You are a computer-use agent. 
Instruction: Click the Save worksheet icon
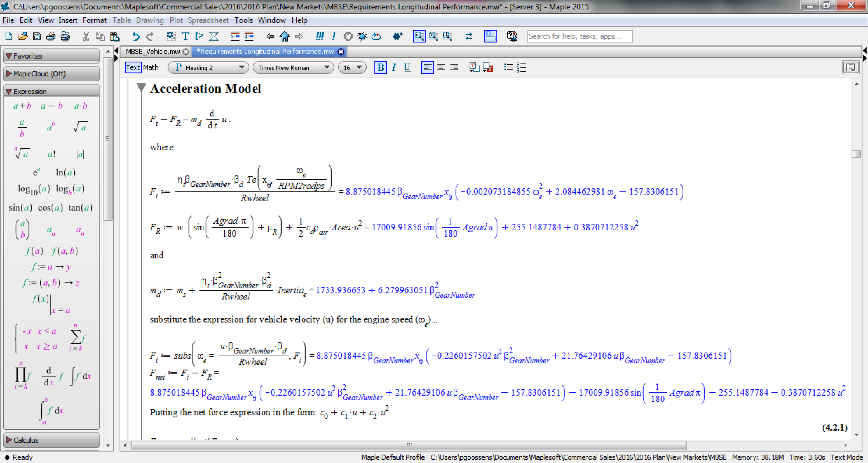pos(37,36)
